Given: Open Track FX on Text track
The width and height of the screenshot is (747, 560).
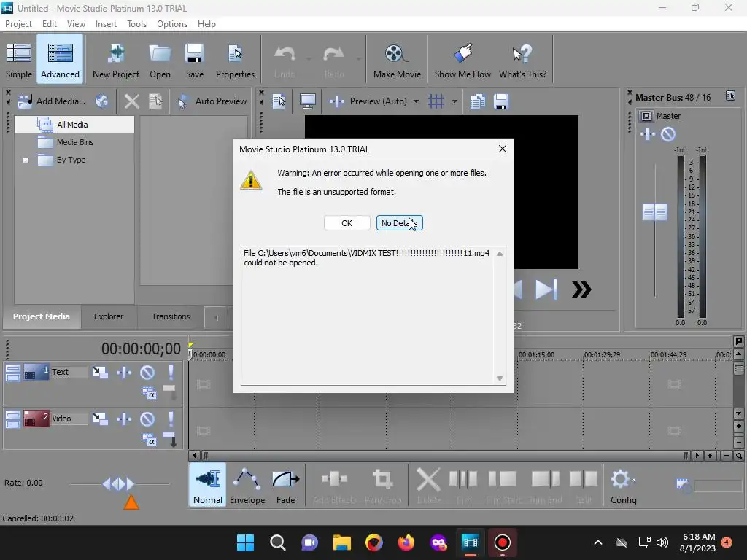Looking at the screenshot, I should [x=124, y=373].
